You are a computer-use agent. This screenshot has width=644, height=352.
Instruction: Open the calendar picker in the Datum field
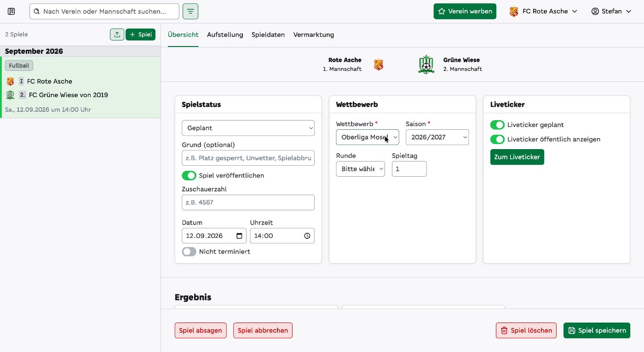[x=239, y=236]
